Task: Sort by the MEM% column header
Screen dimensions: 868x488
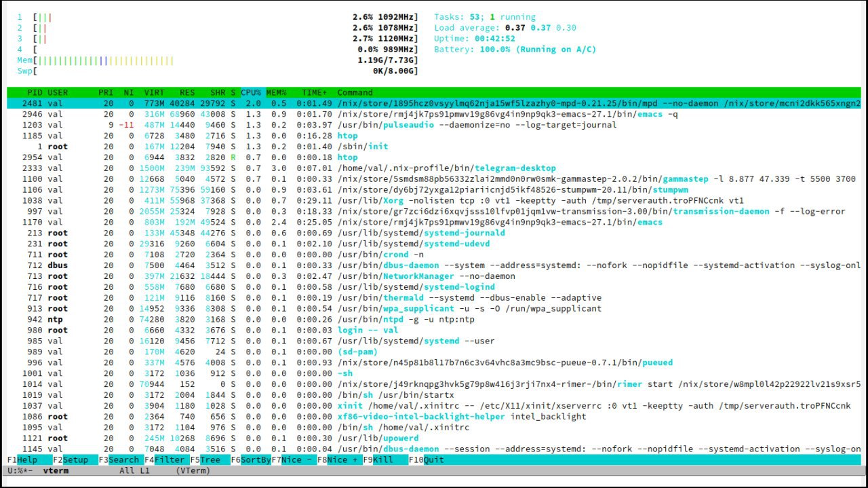Action: 276,92
